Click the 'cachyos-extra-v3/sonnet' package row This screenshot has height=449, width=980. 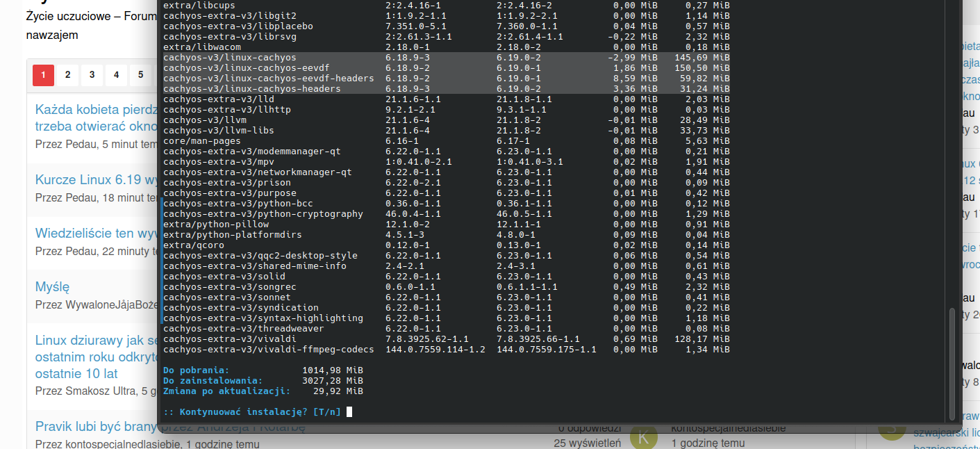[447, 297]
